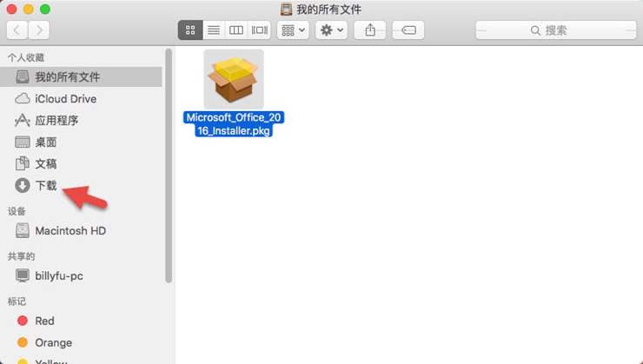This screenshot has height=364, width=643.
Task: Click the 标记 section header
Action: pyautogui.click(x=17, y=301)
